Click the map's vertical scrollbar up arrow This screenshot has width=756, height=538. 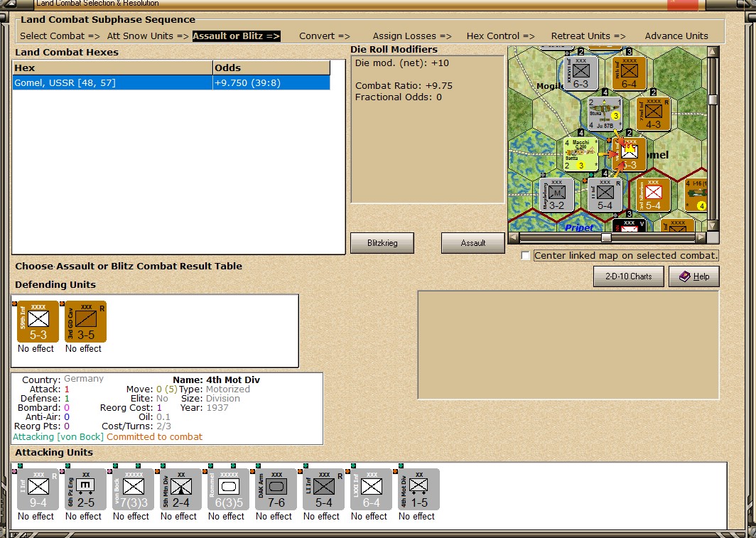pos(713,52)
